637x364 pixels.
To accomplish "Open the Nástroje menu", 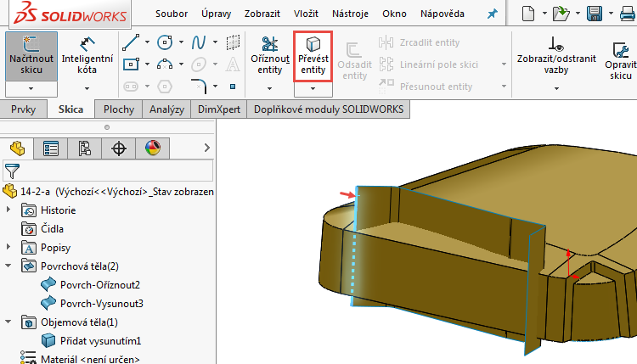I will point(350,14).
